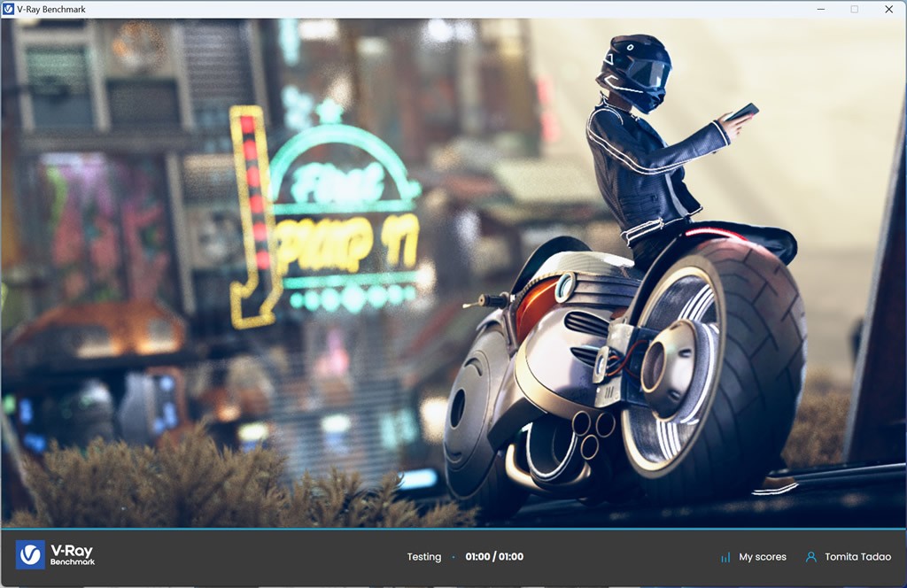This screenshot has width=907, height=588.
Task: Click the rendered motorcycle scene preview
Action: click(x=453, y=273)
